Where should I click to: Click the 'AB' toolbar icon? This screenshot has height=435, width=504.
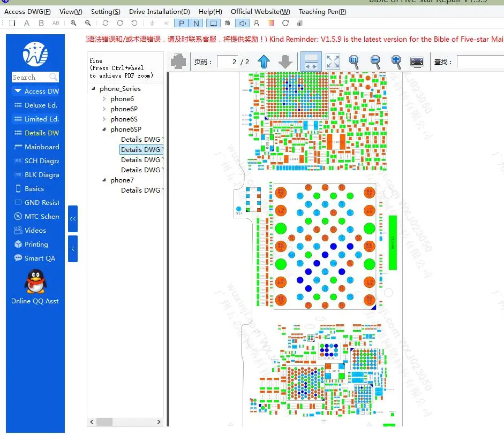(56, 23)
